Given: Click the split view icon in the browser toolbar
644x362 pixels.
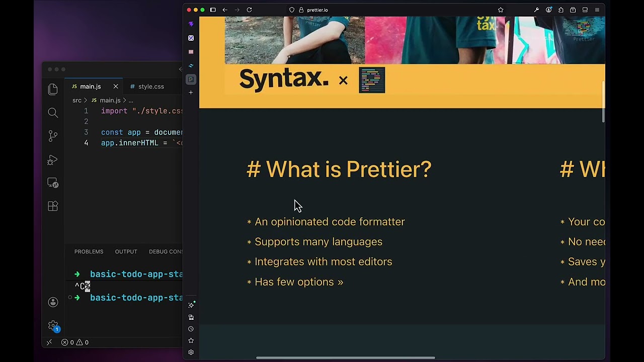Looking at the screenshot, I should pyautogui.click(x=585, y=10).
